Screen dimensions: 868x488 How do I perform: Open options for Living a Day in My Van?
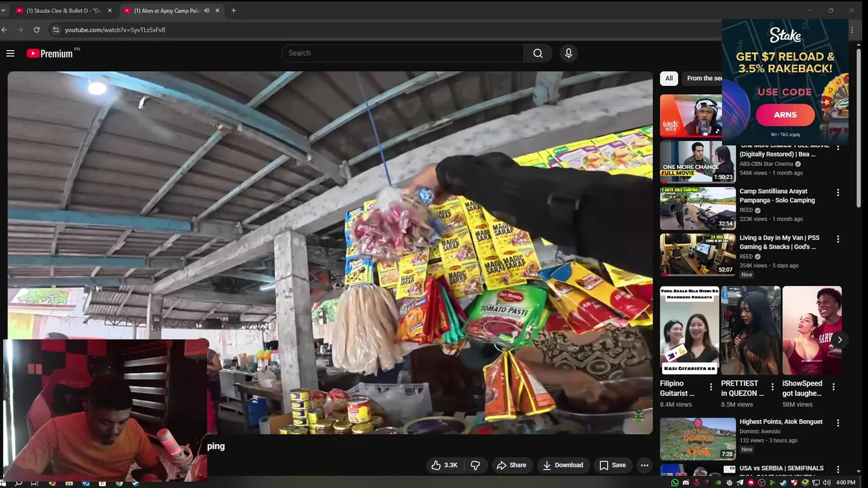[838, 239]
